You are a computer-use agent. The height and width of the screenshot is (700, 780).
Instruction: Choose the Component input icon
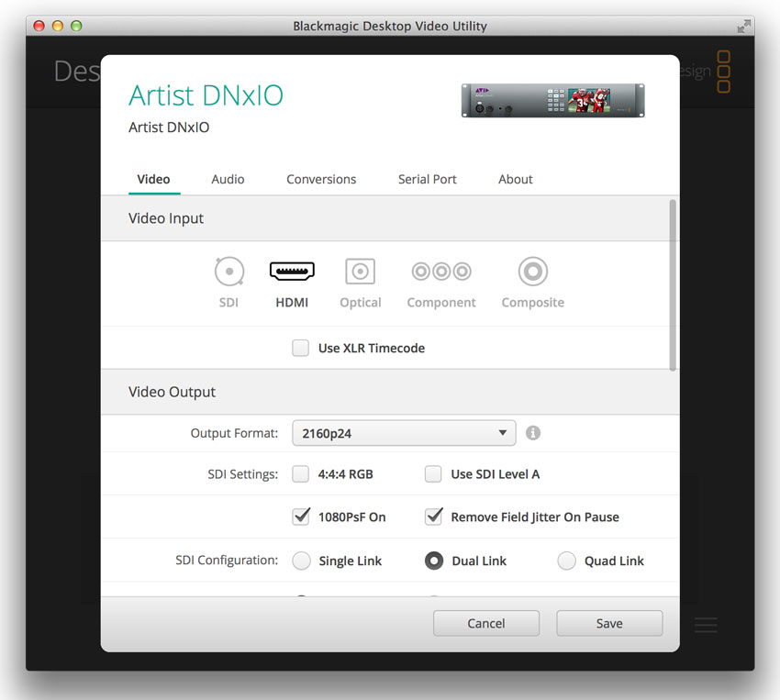441,272
